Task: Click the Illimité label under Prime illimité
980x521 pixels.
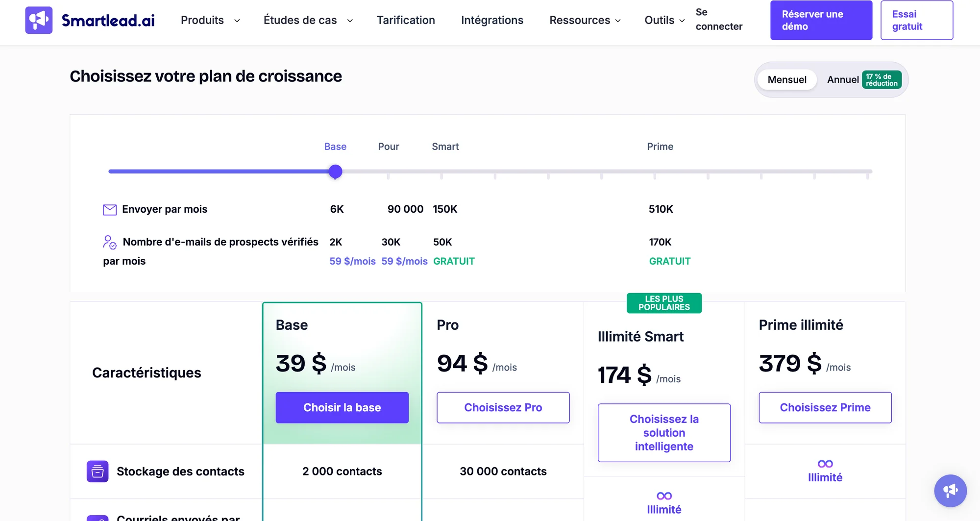Action: coord(825,477)
